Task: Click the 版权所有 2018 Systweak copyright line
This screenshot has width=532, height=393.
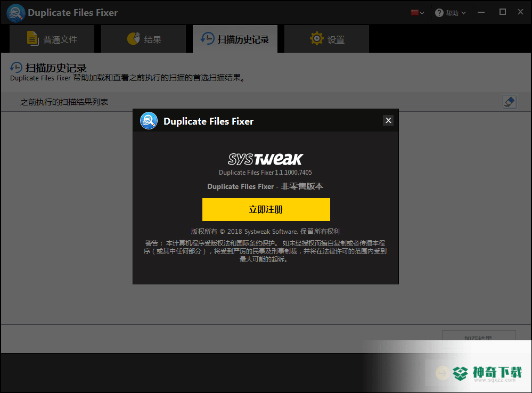Action: tap(265, 232)
